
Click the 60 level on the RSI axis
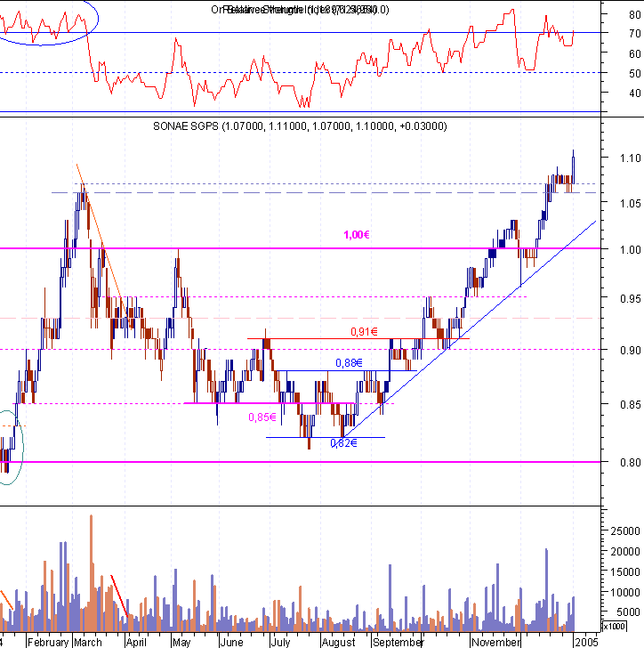click(635, 53)
